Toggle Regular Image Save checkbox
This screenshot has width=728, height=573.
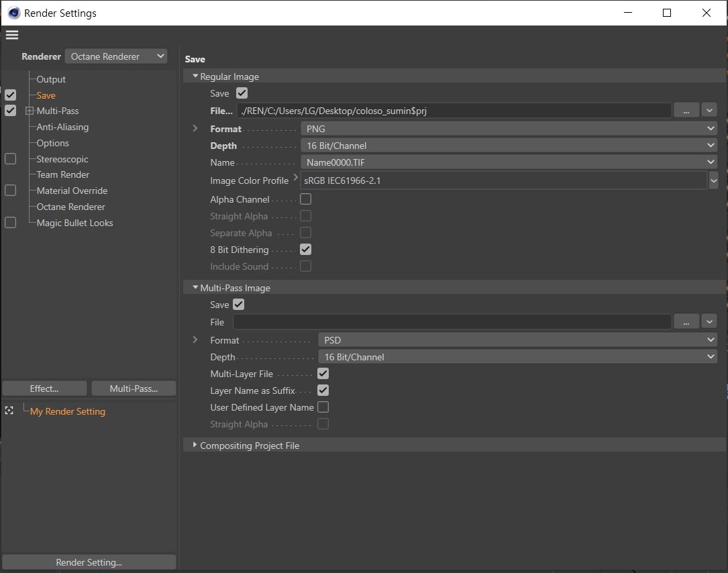click(x=242, y=93)
